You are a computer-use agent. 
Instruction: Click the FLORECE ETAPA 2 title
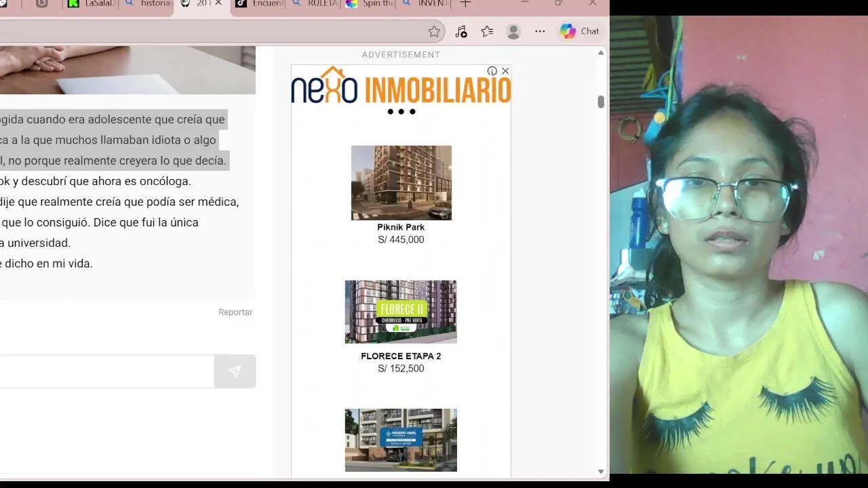pyautogui.click(x=401, y=356)
